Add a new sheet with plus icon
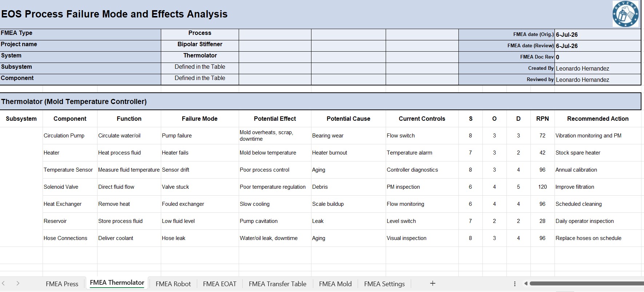Image resolution: width=644 pixels, height=292 pixels. click(x=433, y=283)
